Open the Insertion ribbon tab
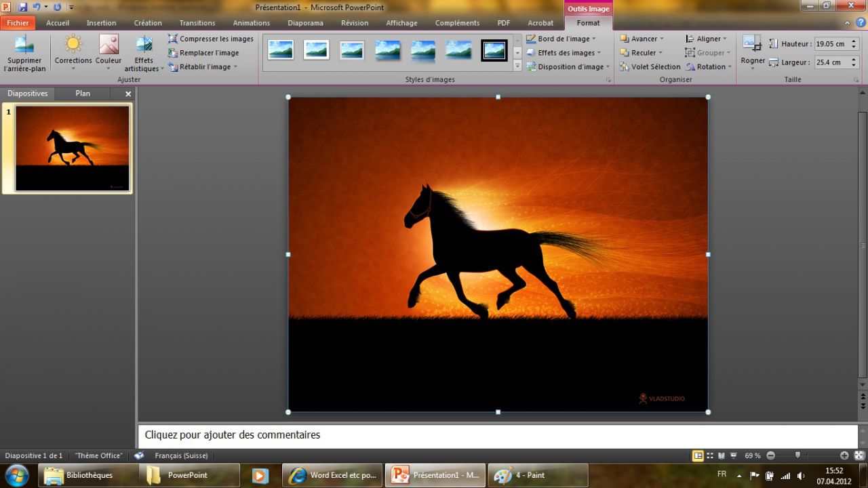 (x=101, y=23)
